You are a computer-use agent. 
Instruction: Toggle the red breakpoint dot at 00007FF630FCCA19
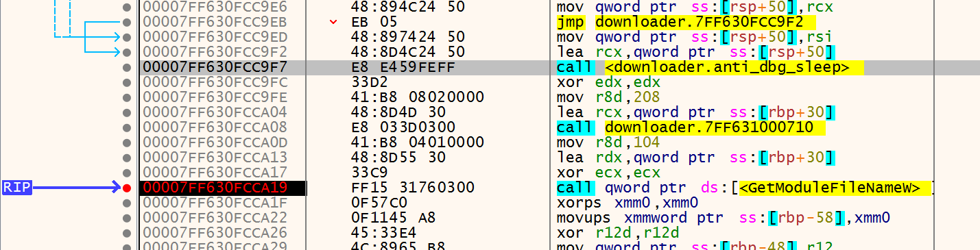[126, 187]
